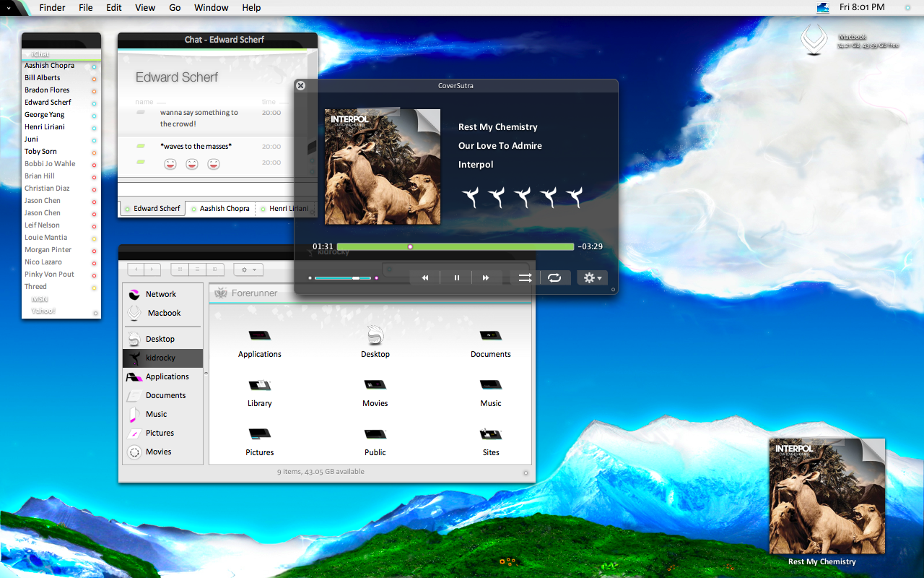
Task: Open the View menu
Action: point(145,8)
